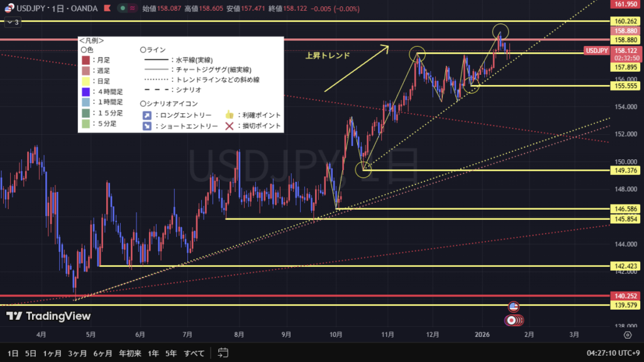The image size is (644, 362).
Task: Show the full history with すべて
Action: [x=193, y=353]
